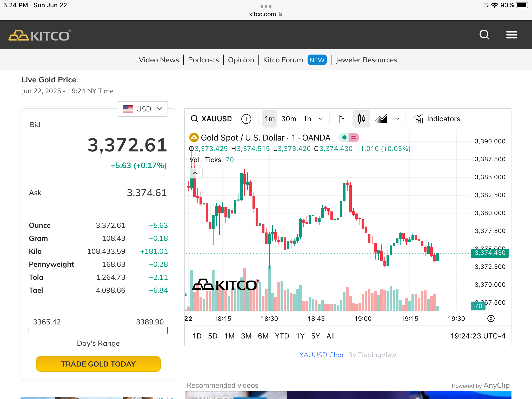The image size is (532, 399).
Task: Click the 19:24:23 UTC-4 timezone
Action: pyautogui.click(x=478, y=336)
